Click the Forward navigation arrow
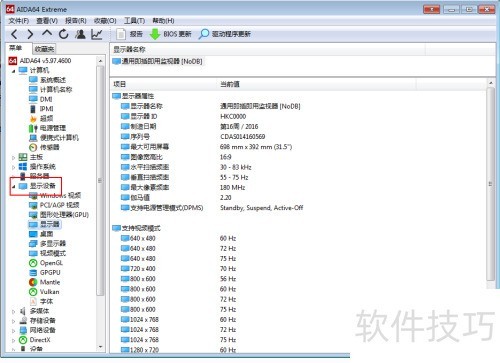The width and height of the screenshot is (500, 363). pyautogui.click(x=30, y=34)
